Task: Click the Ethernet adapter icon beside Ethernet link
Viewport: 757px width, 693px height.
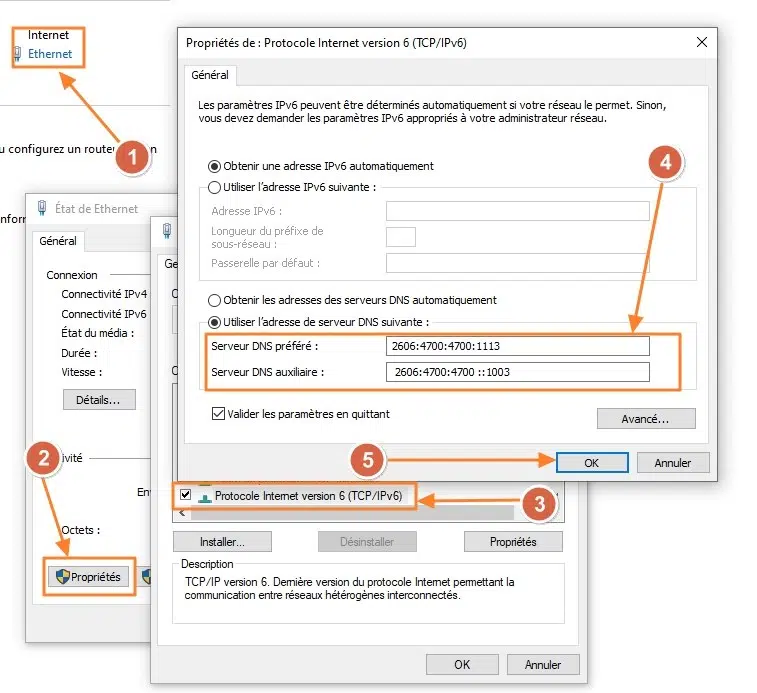Action: (17, 54)
